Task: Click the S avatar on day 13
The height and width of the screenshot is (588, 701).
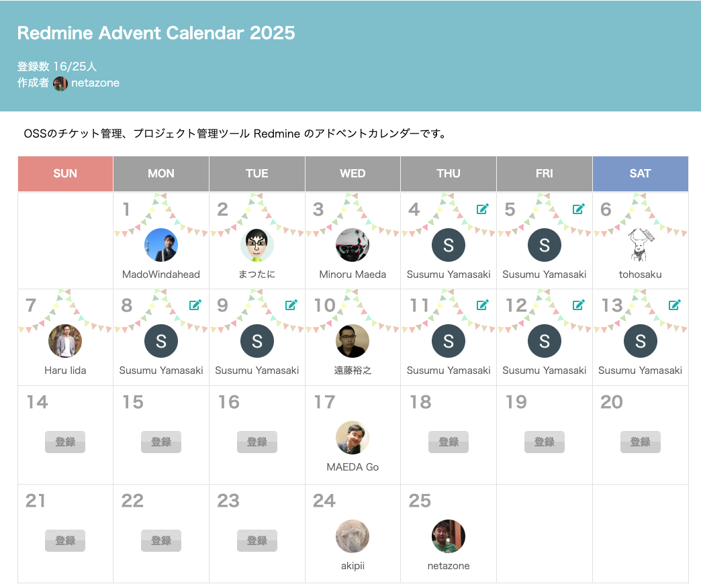Action: click(640, 341)
